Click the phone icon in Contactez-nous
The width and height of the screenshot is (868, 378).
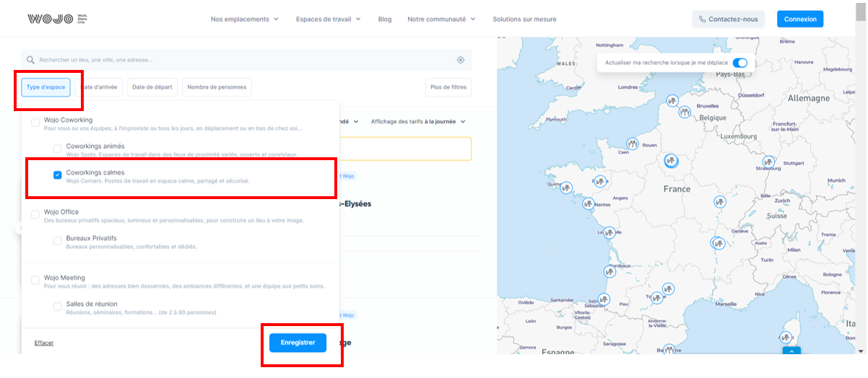(702, 19)
